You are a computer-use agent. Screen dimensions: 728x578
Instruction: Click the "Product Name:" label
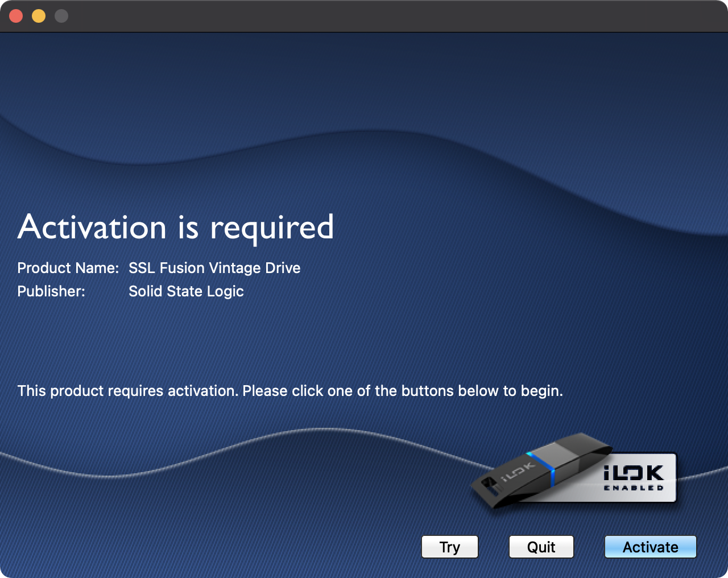click(68, 268)
